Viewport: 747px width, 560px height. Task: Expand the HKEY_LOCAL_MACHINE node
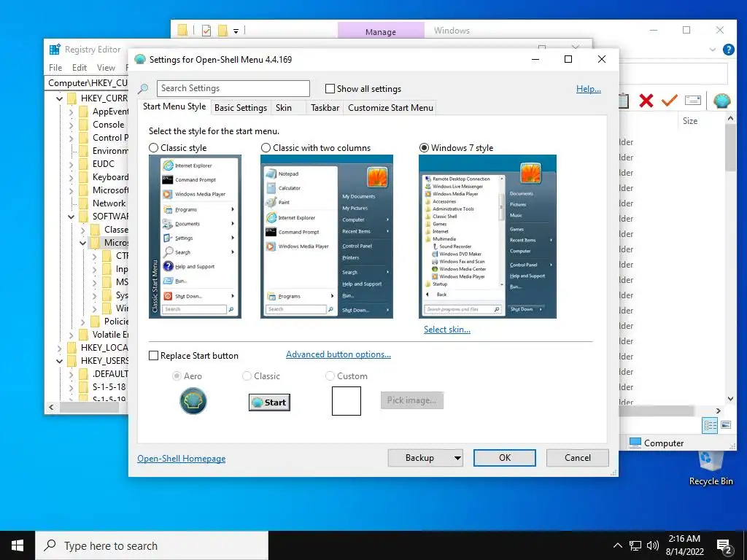click(60, 348)
